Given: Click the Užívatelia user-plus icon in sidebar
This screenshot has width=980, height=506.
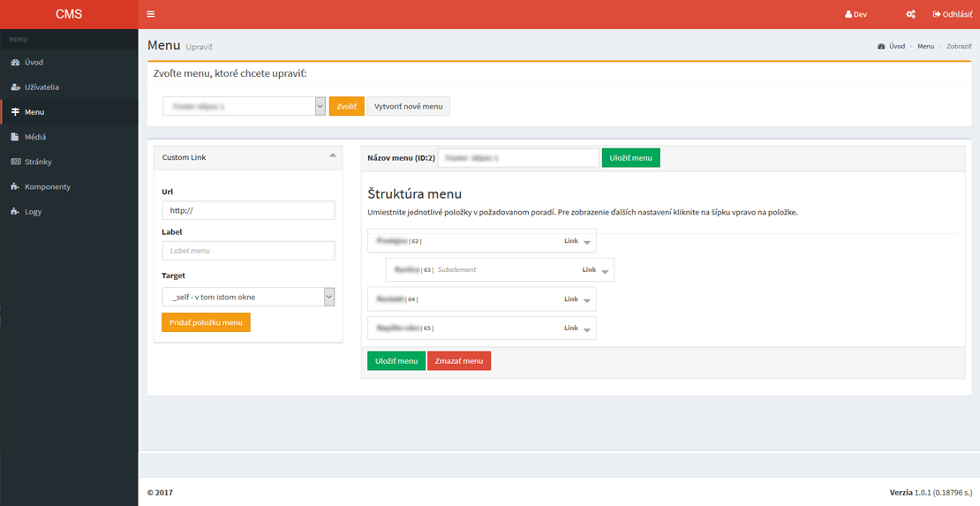Looking at the screenshot, I should [16, 87].
